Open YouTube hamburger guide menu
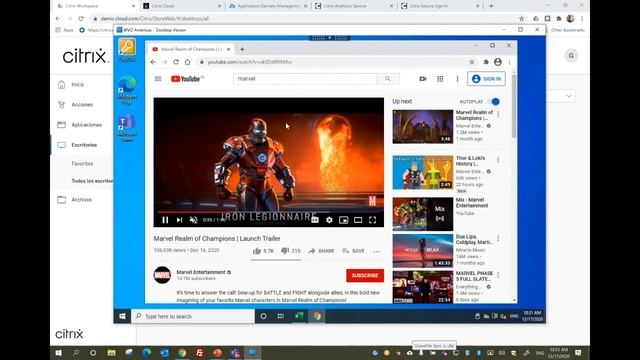The width and height of the screenshot is (640, 360). 158,79
